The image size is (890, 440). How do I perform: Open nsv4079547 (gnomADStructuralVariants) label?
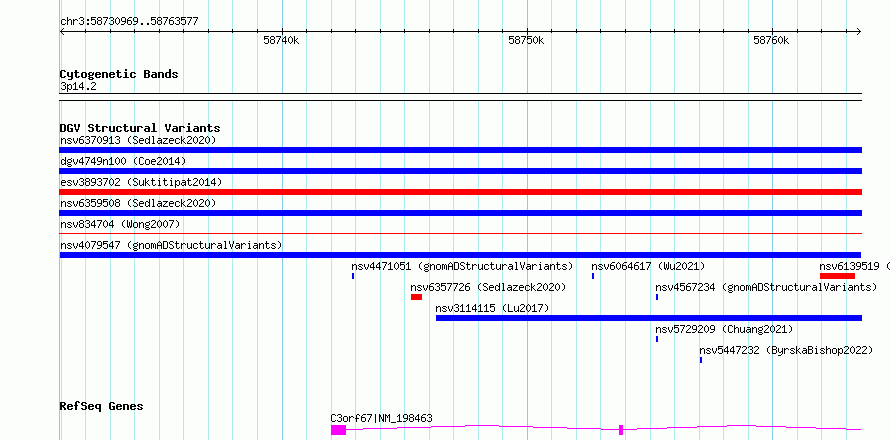(x=171, y=245)
